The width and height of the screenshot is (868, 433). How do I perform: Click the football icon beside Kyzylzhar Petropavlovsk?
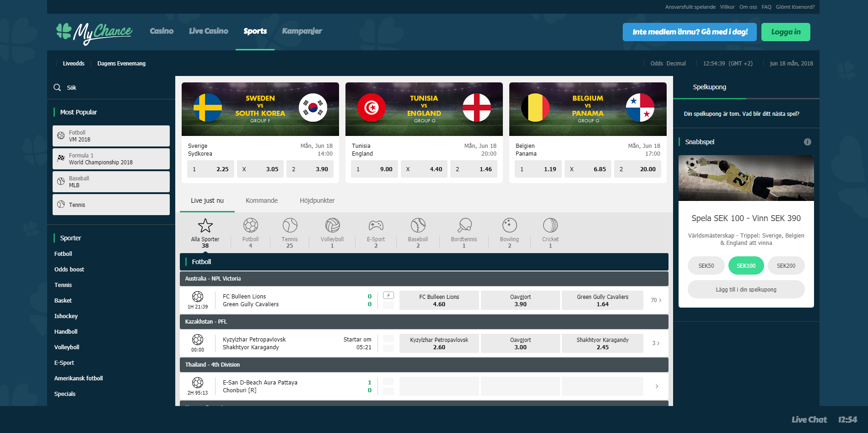pos(198,339)
